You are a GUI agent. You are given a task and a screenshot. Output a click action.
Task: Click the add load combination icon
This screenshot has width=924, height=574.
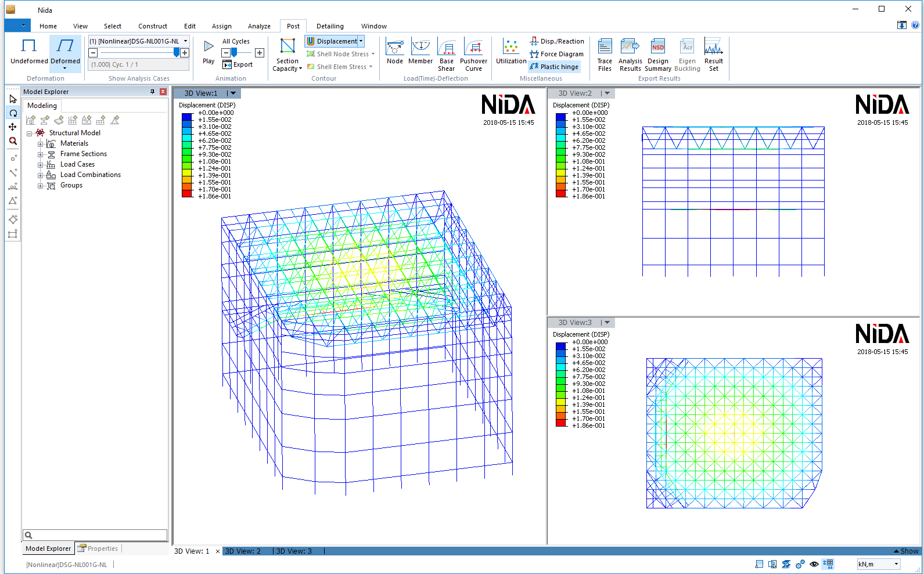[87, 120]
